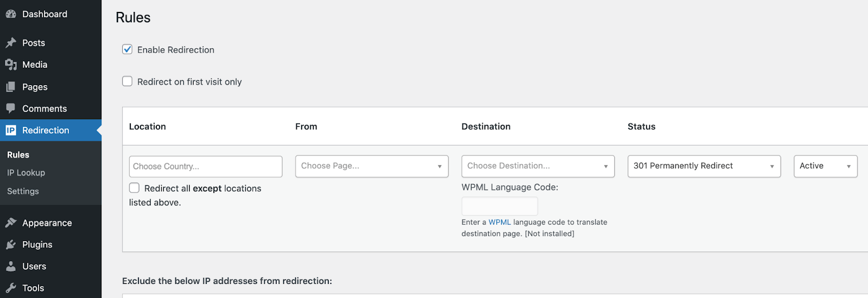Screen dimensions: 868x298
Task: Open the Choose Page dropdown
Action: point(372,166)
